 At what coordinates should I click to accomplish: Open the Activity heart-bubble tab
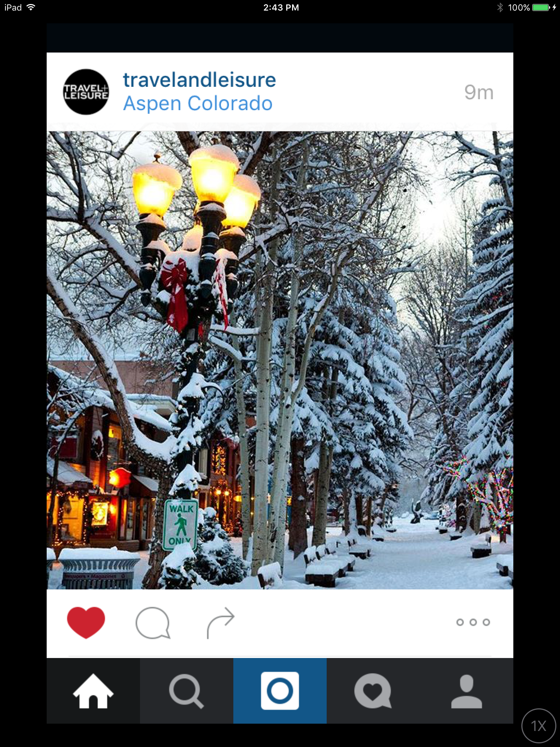point(373,691)
